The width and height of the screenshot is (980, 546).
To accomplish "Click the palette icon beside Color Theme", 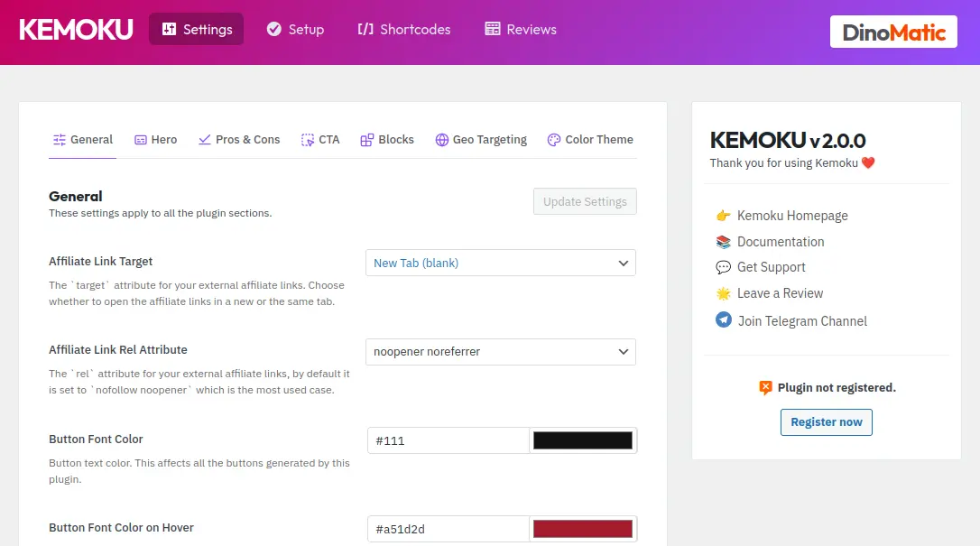I will [552, 140].
